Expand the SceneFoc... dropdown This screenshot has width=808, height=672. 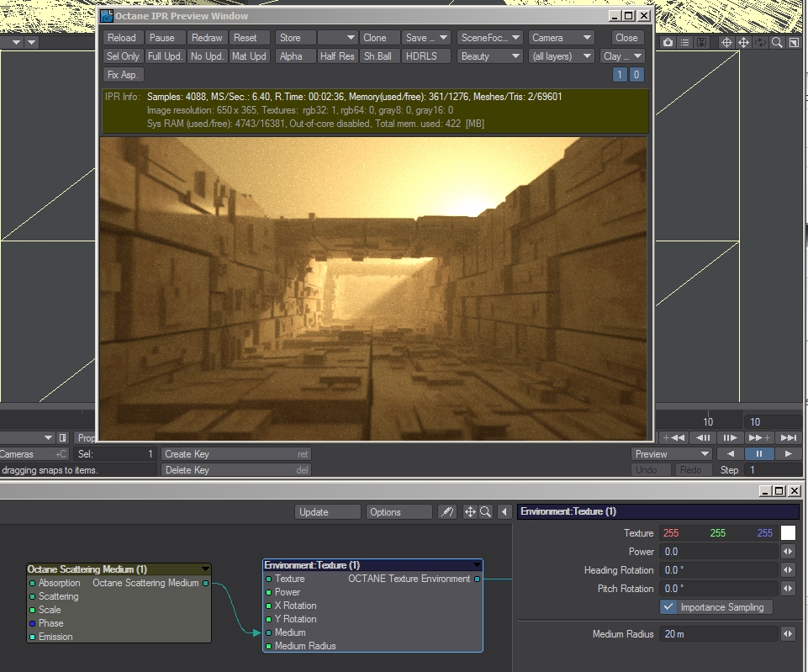pos(491,38)
